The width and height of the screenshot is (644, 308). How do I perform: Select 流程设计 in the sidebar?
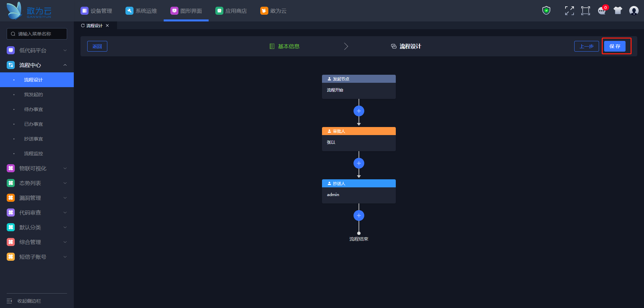pyautogui.click(x=37, y=80)
